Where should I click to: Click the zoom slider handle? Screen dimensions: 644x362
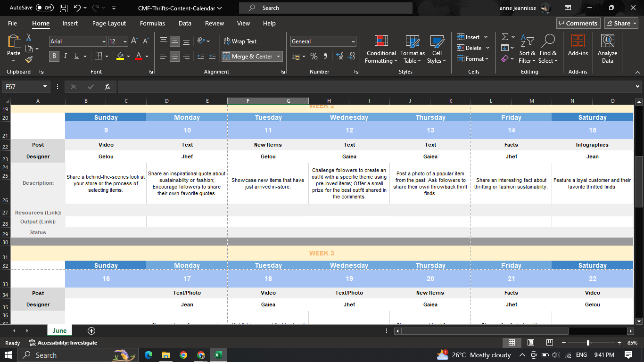tap(588, 343)
